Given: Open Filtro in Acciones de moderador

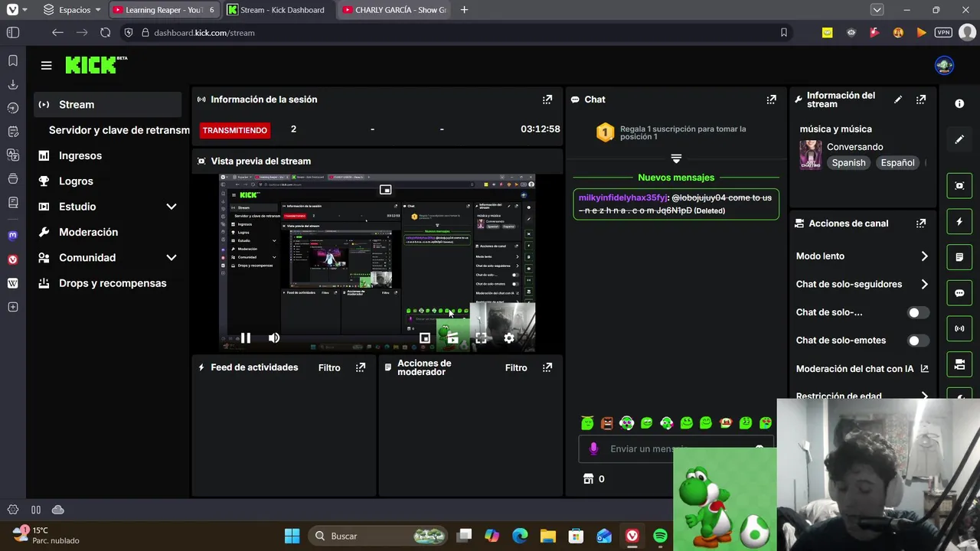Looking at the screenshot, I should (516, 367).
